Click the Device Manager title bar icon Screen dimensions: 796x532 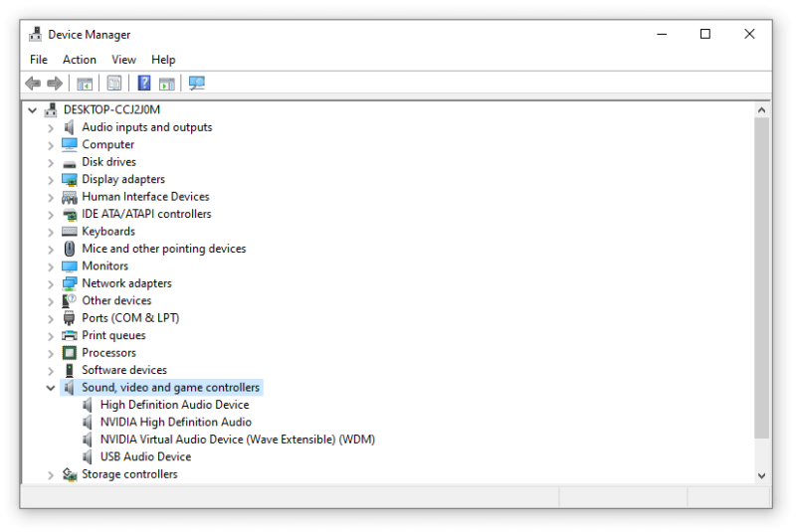[x=36, y=34]
